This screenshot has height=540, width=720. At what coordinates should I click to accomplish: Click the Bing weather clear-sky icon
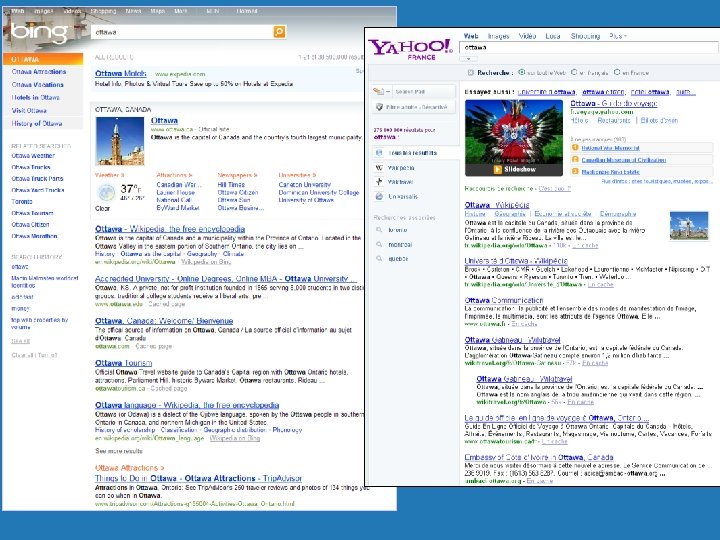point(107,193)
